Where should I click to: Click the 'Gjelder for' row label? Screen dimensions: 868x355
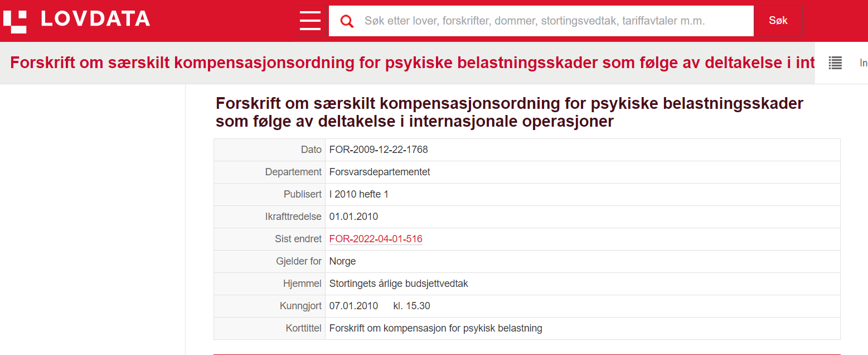click(x=299, y=261)
